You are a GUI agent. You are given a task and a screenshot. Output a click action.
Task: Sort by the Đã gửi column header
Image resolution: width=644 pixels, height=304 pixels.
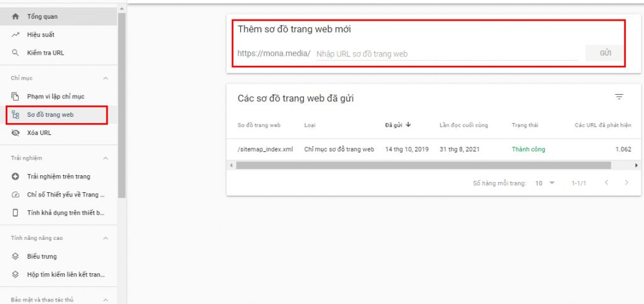[x=397, y=125]
